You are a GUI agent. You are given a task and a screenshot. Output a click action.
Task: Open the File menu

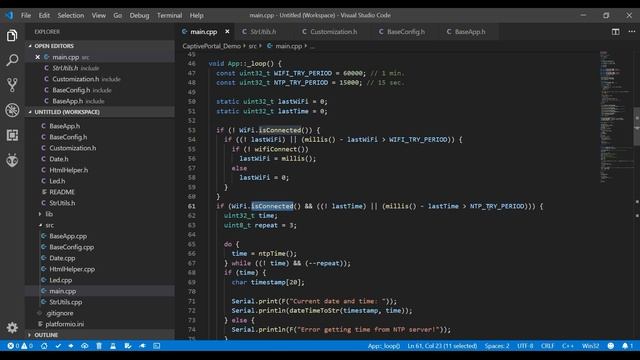click(x=26, y=15)
